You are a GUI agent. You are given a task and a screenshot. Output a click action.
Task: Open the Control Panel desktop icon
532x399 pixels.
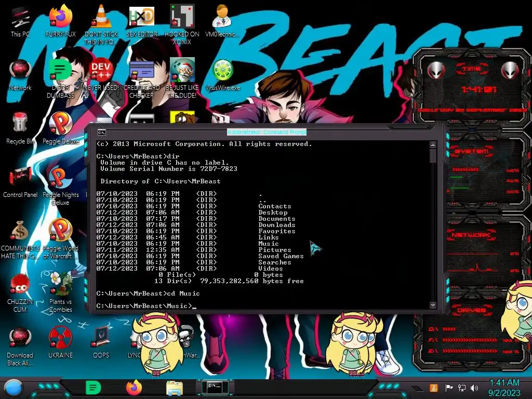(20, 182)
